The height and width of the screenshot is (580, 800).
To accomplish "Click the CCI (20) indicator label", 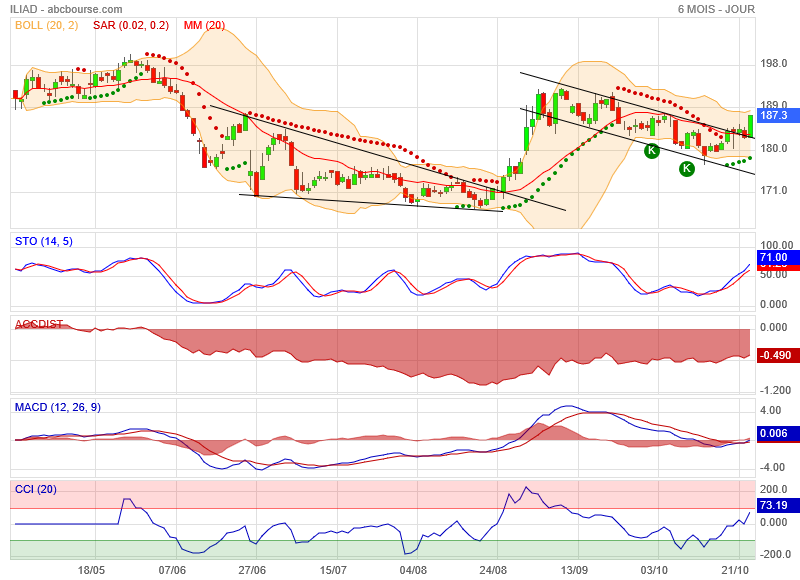I will (36, 489).
